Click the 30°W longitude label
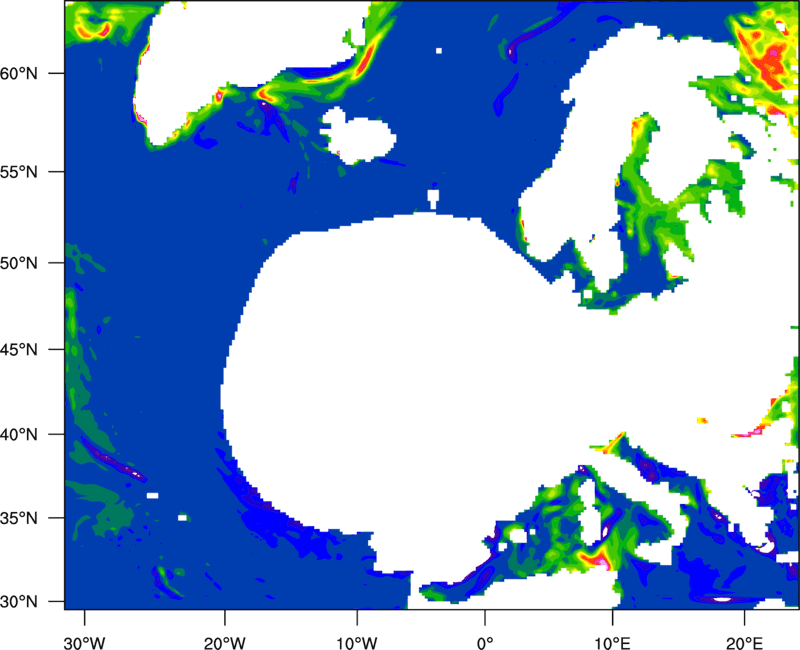800x650 pixels. point(85,643)
